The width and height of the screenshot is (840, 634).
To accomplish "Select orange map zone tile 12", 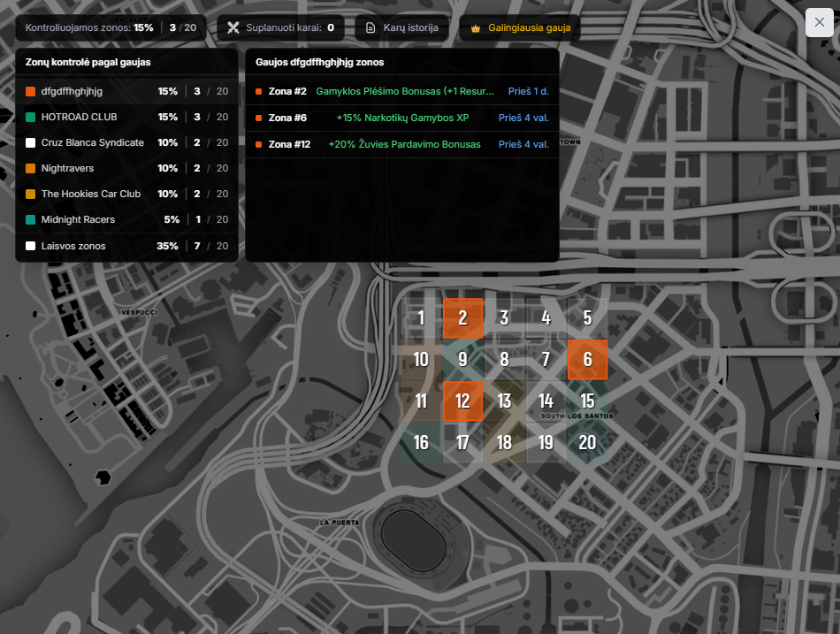I will point(462,401).
